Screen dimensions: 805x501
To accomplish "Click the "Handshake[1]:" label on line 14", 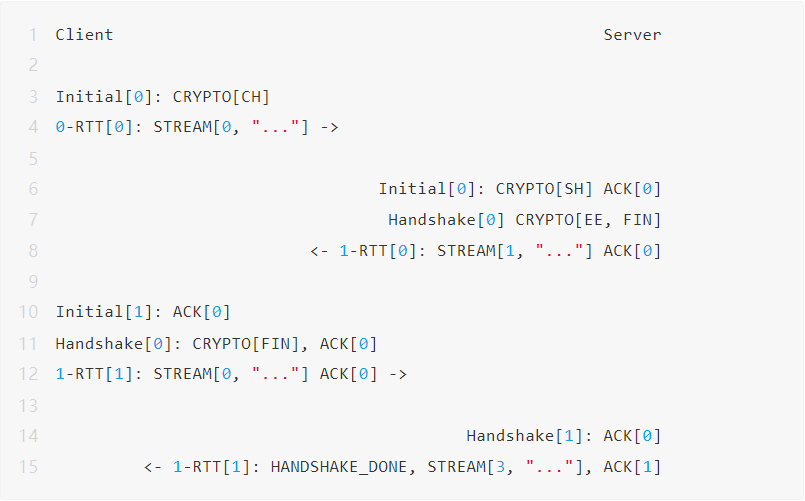I will pos(529,436).
